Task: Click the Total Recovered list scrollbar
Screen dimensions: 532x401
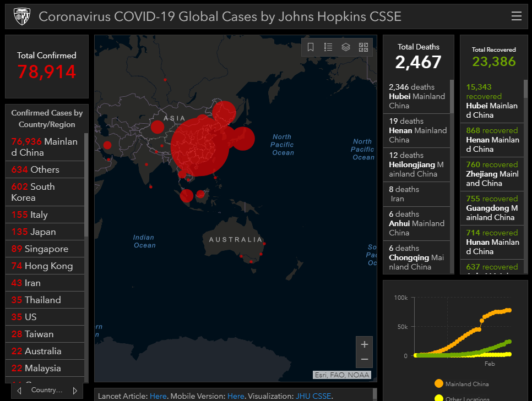Action: (525, 89)
